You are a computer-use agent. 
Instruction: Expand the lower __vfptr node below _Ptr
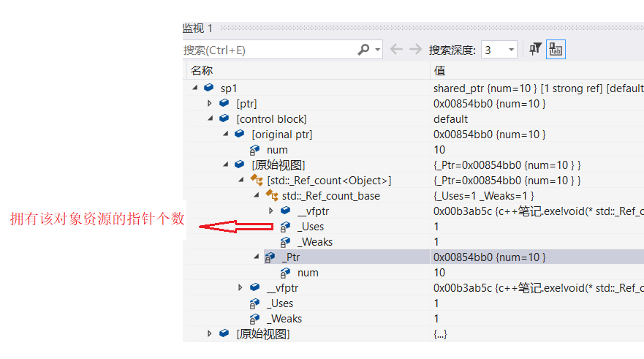240,287
